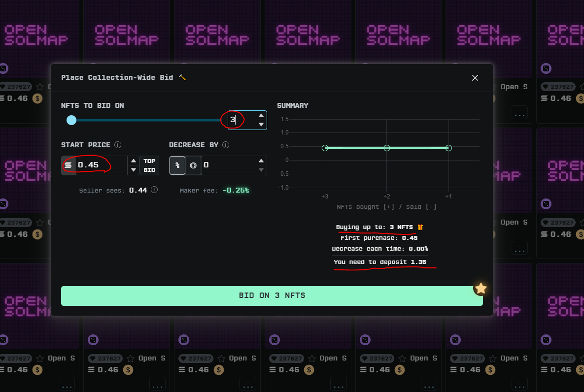Click the gift icon beside 3 NFTS
This screenshot has width=584, height=392.
tap(420, 227)
